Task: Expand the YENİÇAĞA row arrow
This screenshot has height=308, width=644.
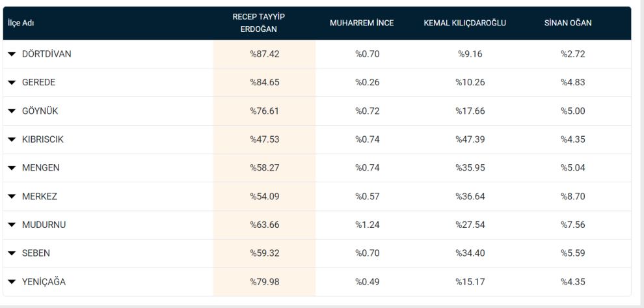Action: coord(12,282)
